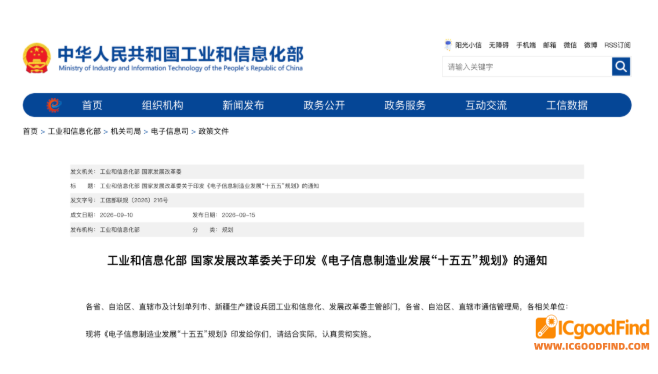Click the 邮箱 mailbox link
The height and width of the screenshot is (374, 658).
(549, 45)
